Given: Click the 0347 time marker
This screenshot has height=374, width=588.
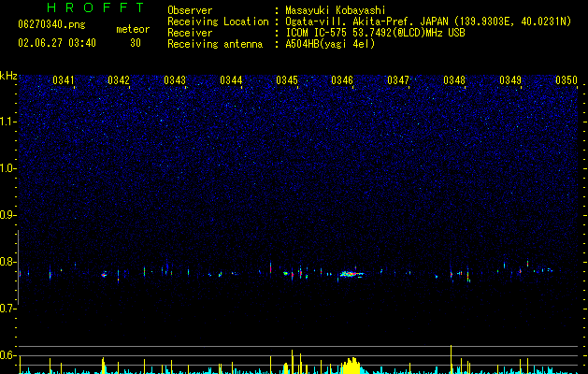Looking at the screenshot, I should click(398, 80).
